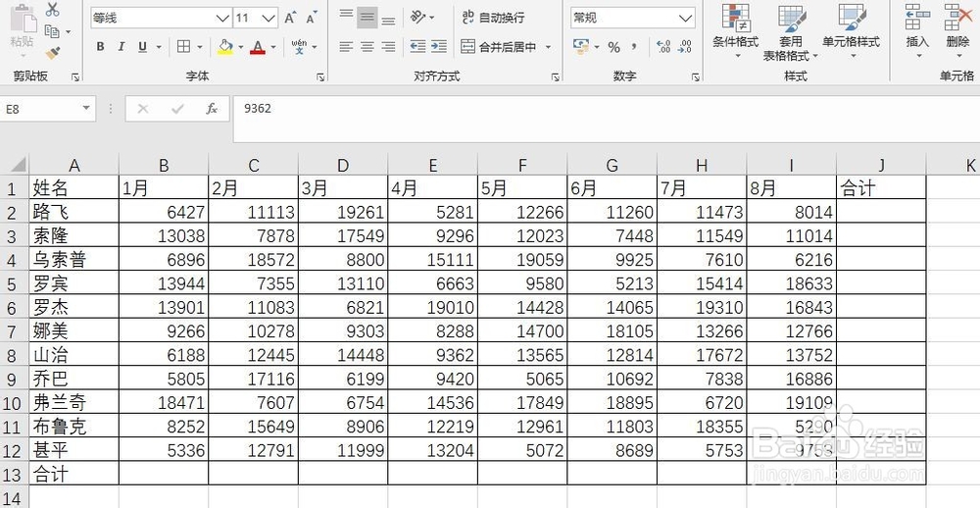Image resolution: width=980 pixels, height=508 pixels.
Task: Increase indent
Action: 439,46
